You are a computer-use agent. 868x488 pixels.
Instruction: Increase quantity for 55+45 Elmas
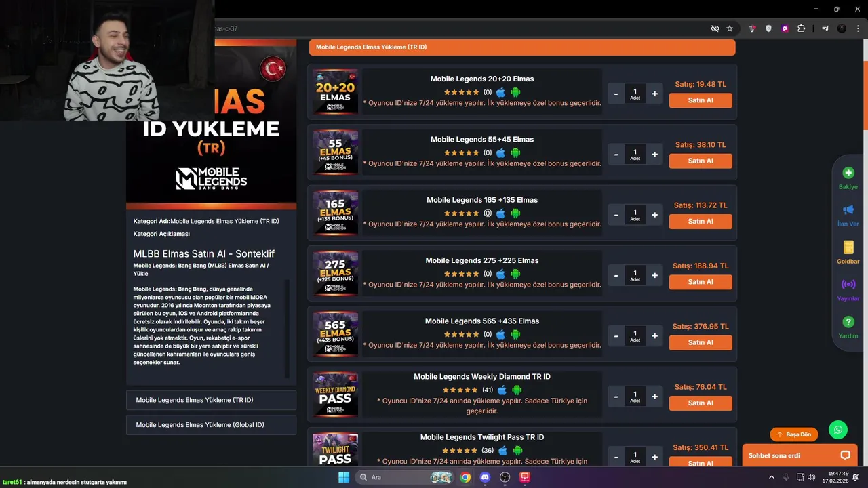coord(654,155)
